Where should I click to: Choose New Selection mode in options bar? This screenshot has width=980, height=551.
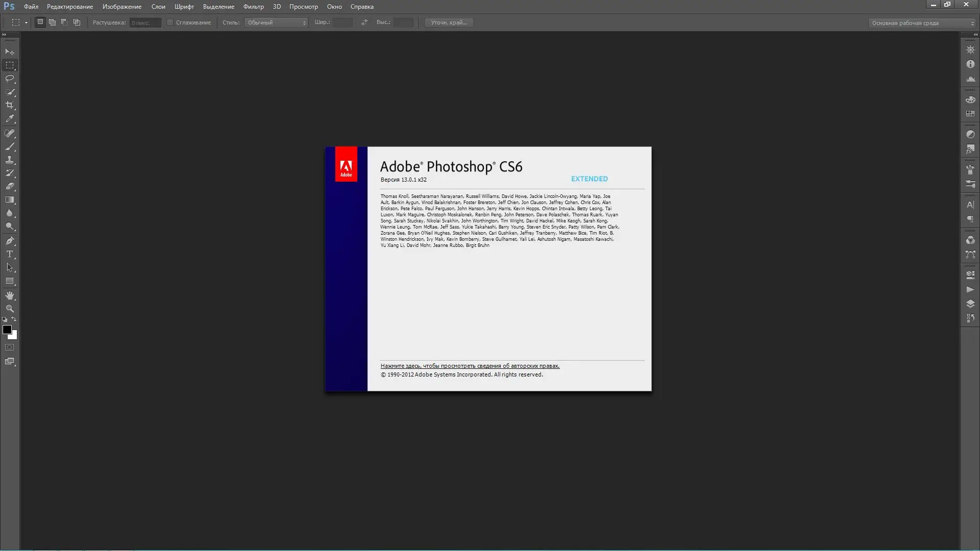40,22
